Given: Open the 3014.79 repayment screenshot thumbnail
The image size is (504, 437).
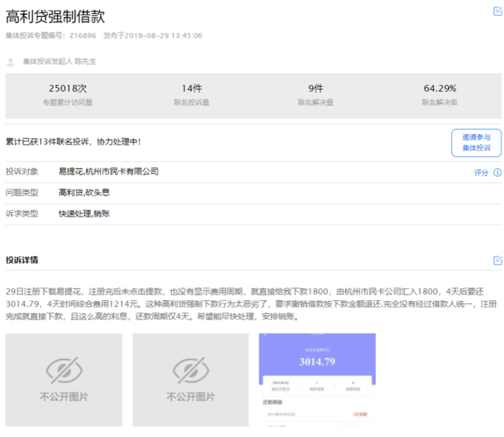Looking at the screenshot, I should coord(317,380).
